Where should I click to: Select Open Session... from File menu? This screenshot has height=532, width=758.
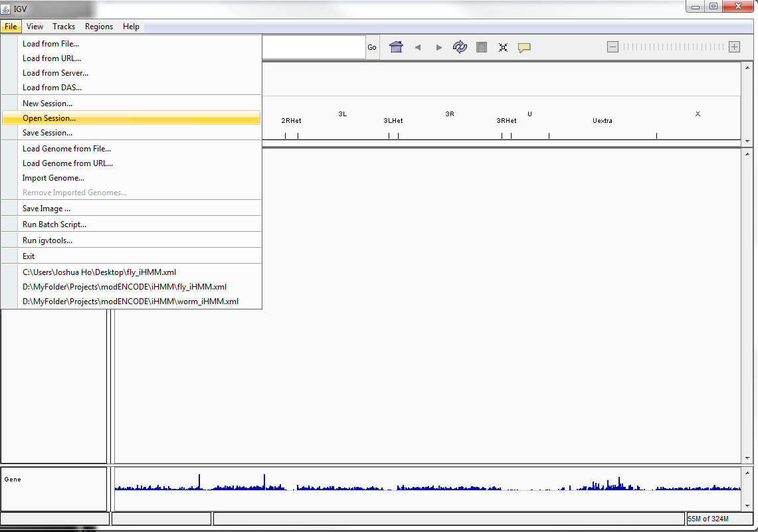click(49, 118)
